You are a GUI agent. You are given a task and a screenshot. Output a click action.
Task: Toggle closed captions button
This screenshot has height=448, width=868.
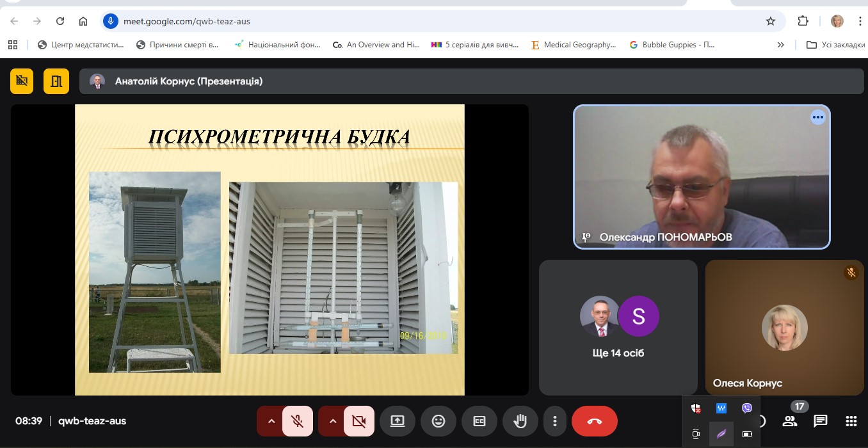pos(479,421)
